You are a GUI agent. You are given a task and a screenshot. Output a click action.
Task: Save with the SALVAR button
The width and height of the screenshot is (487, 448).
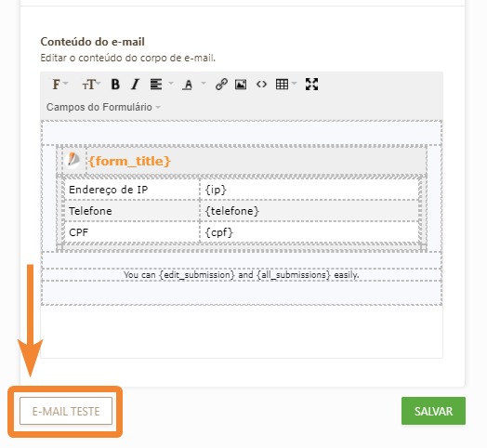coord(433,411)
